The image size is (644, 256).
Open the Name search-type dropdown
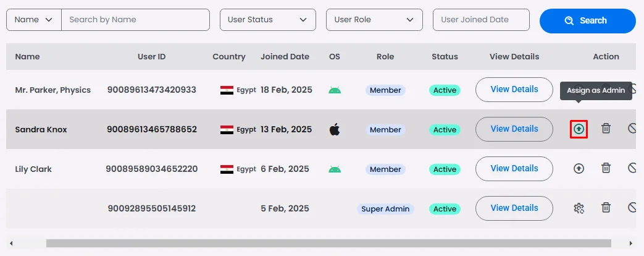pyautogui.click(x=34, y=20)
